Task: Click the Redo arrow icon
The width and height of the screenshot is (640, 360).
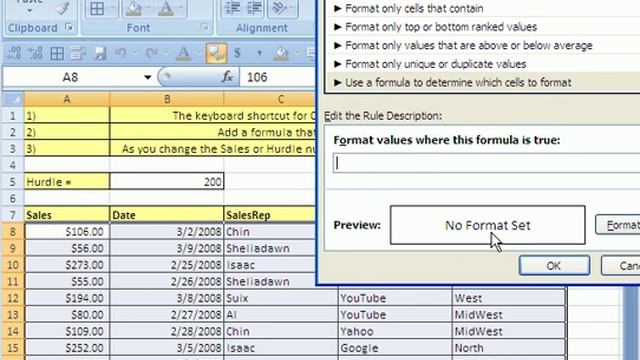Action: tap(152, 53)
